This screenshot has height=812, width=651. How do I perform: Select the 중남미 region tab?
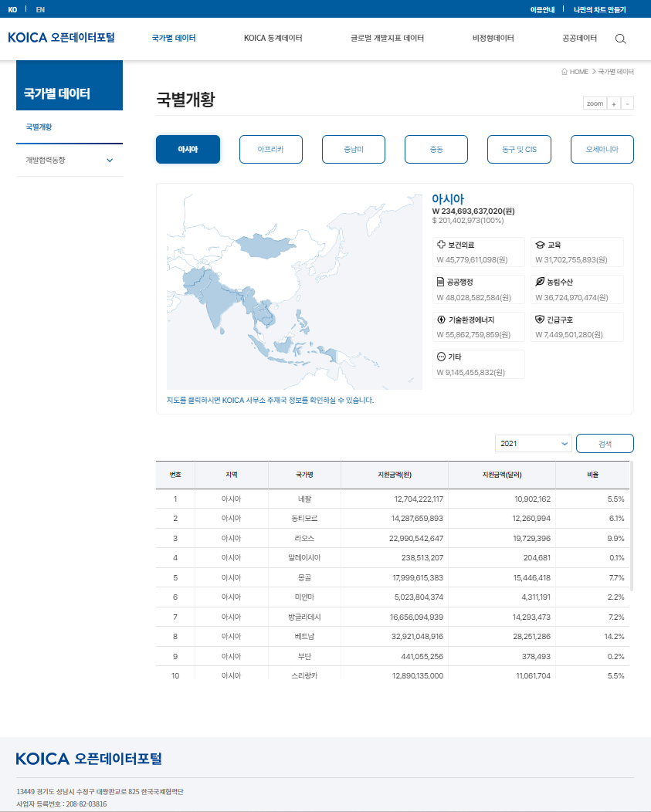click(x=354, y=150)
